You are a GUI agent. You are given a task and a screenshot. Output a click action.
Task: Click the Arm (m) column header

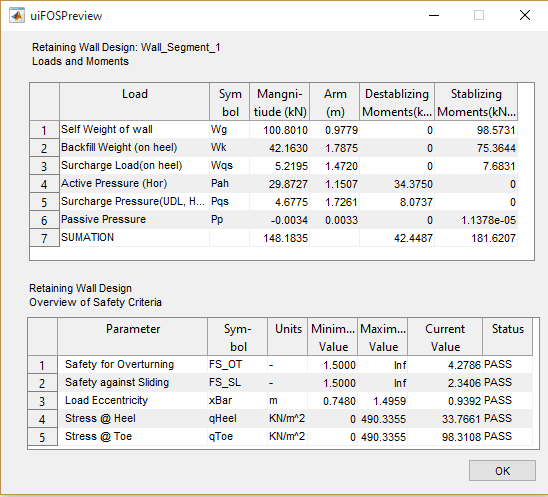pyautogui.click(x=335, y=102)
